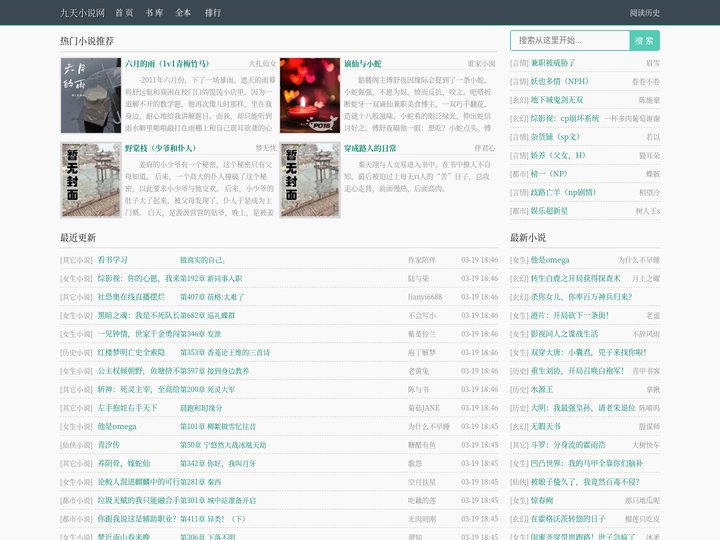Viewport: 720px width, 540px height.
Task: Open the 书库 menu item
Action: (154, 13)
